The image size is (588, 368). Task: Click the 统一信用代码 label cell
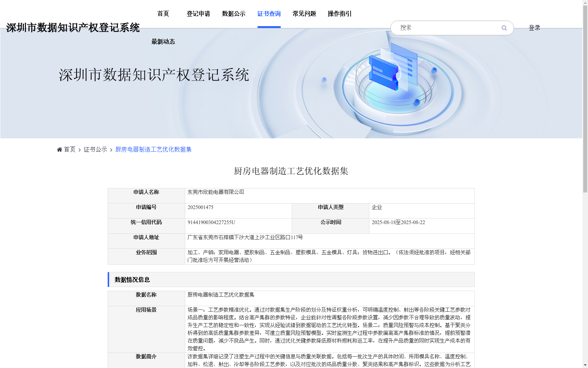point(146,226)
